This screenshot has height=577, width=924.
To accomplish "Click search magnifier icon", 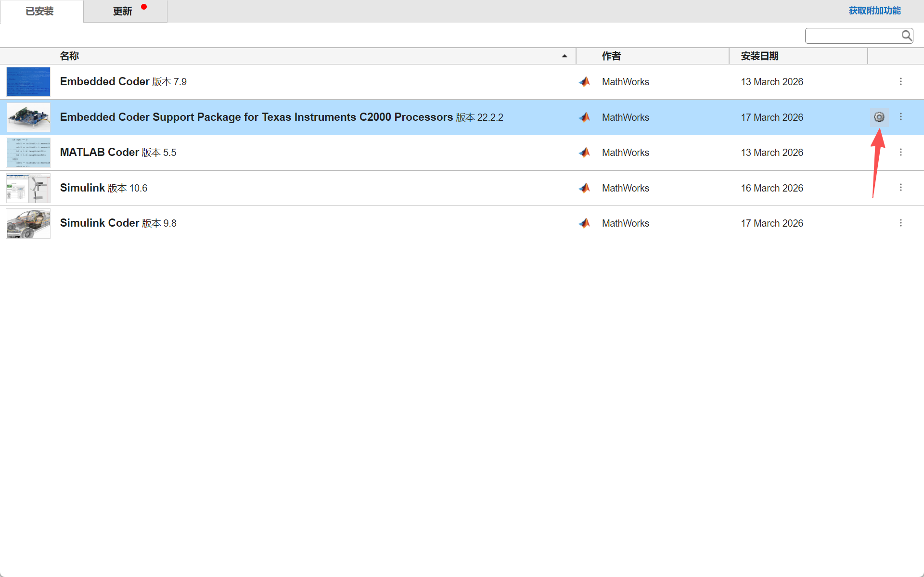I will point(906,35).
